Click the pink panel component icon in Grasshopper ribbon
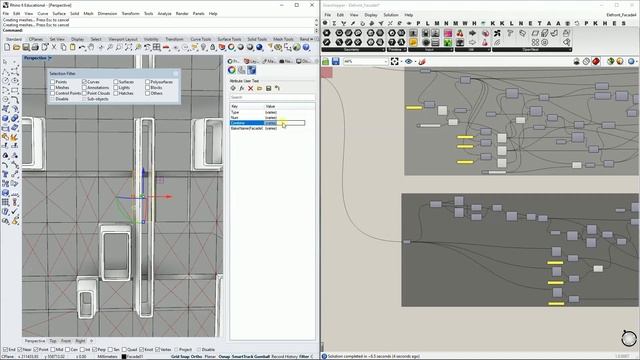This screenshot has height=360, width=640. pos(448,33)
